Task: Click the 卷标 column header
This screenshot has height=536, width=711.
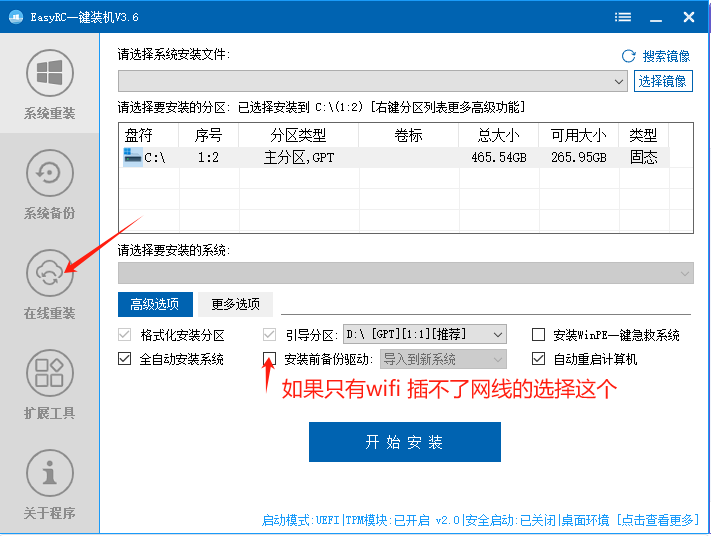Action: click(409, 135)
